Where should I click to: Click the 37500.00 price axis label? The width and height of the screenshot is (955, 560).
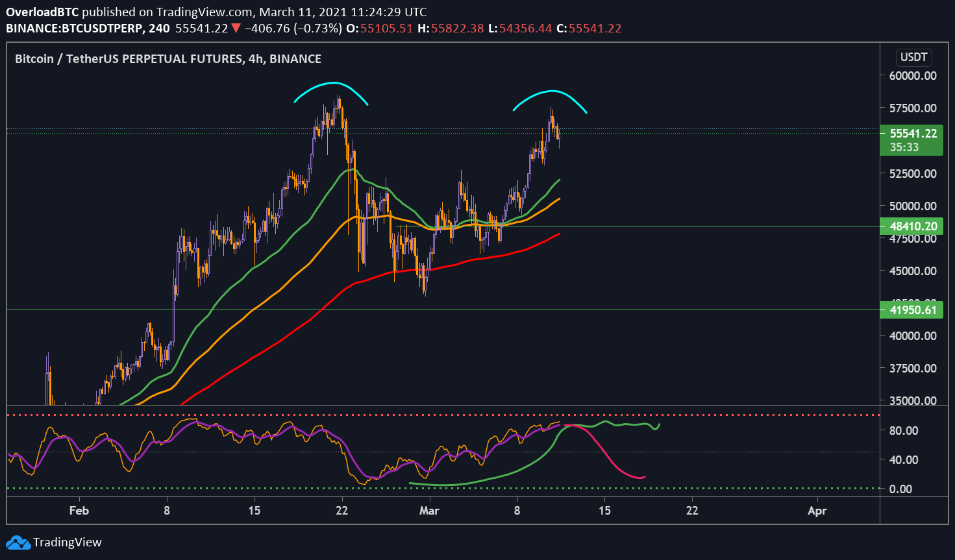point(913,368)
